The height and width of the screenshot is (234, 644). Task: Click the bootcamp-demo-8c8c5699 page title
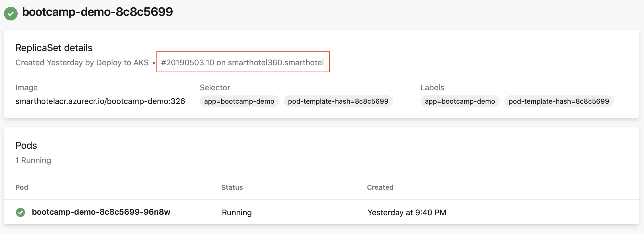coord(98,12)
